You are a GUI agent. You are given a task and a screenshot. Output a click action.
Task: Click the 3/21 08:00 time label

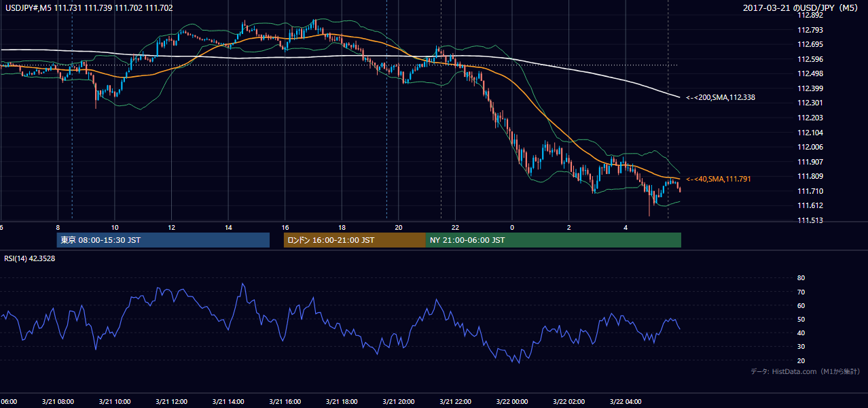coord(57,402)
